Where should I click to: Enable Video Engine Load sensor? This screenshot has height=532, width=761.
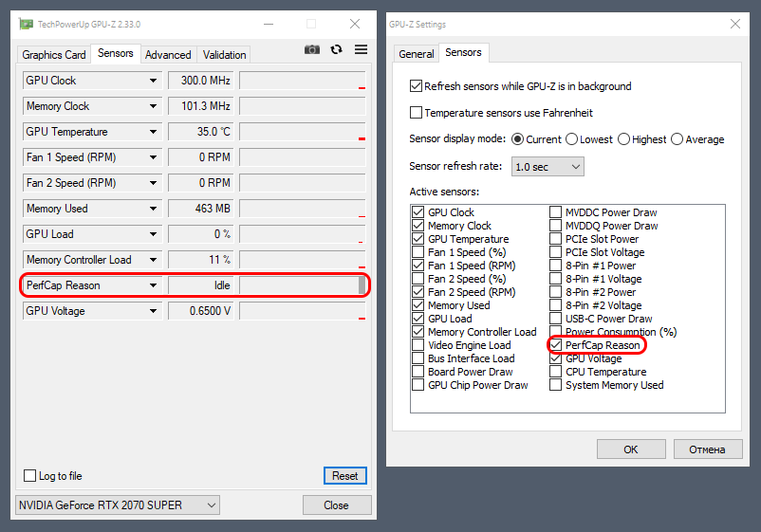(418, 345)
